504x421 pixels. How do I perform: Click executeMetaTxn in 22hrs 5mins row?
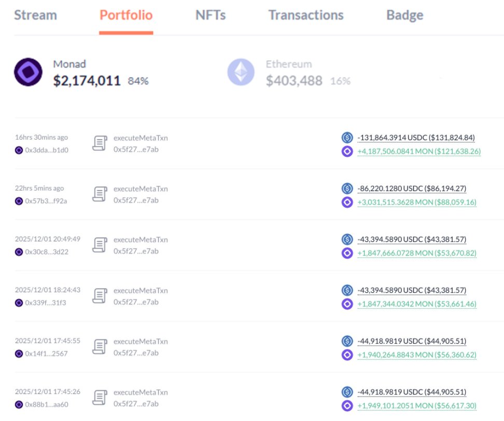[141, 188]
